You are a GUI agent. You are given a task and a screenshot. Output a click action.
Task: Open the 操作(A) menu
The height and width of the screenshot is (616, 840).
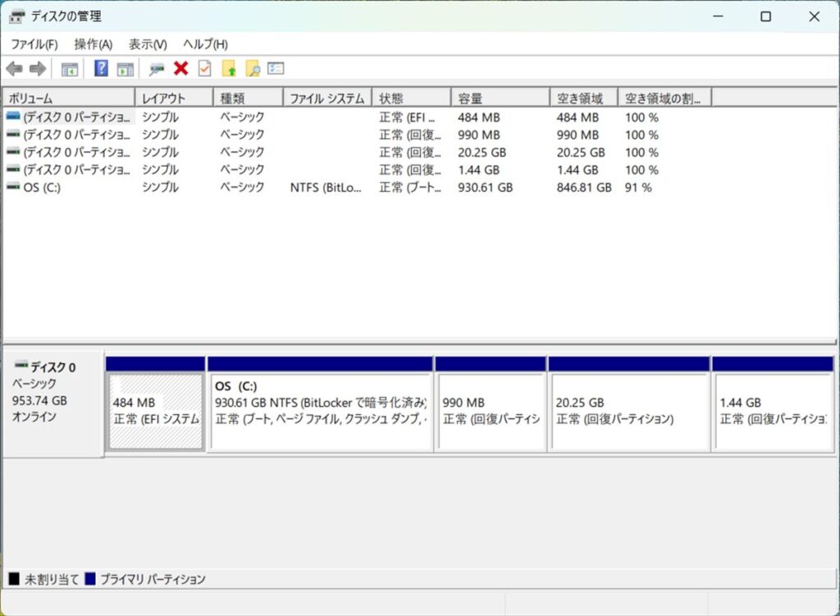point(93,44)
